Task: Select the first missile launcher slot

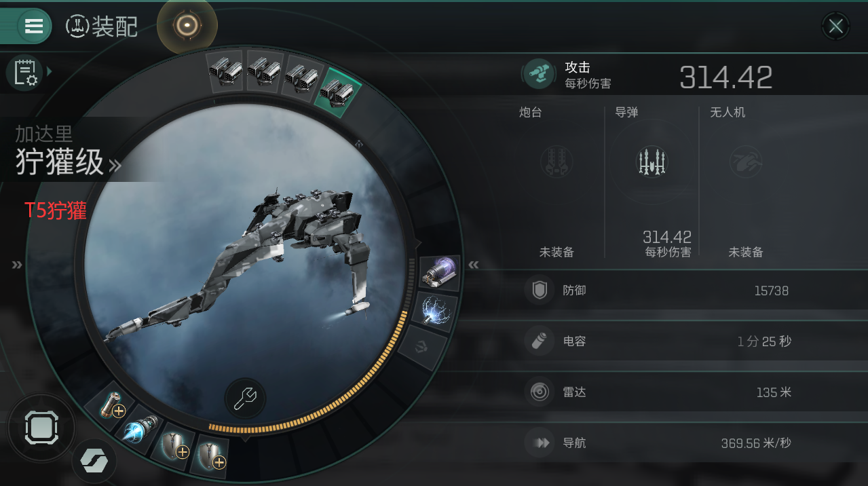Action: point(225,70)
